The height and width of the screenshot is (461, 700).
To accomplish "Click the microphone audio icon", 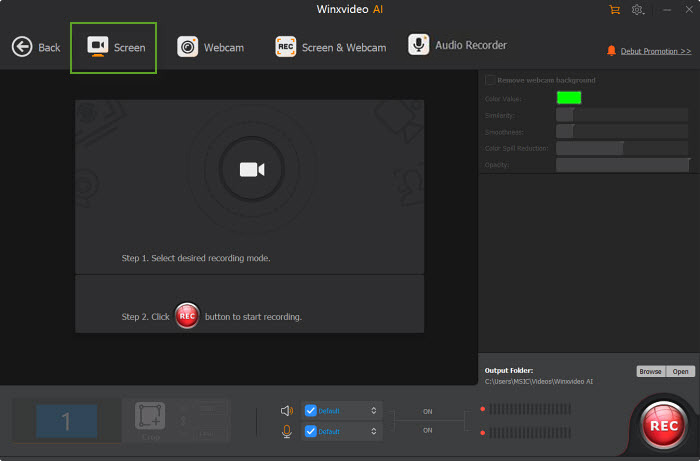I will coord(287,432).
